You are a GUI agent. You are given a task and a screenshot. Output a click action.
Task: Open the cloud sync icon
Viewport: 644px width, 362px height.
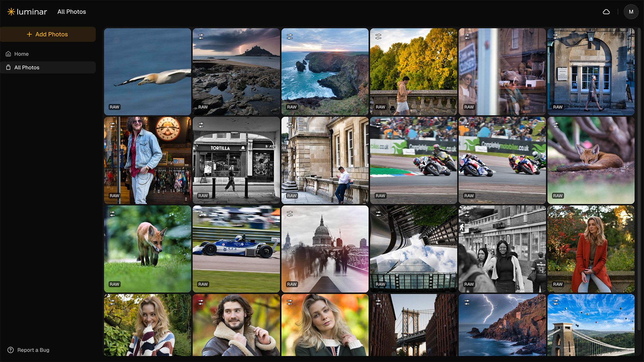pyautogui.click(x=606, y=12)
